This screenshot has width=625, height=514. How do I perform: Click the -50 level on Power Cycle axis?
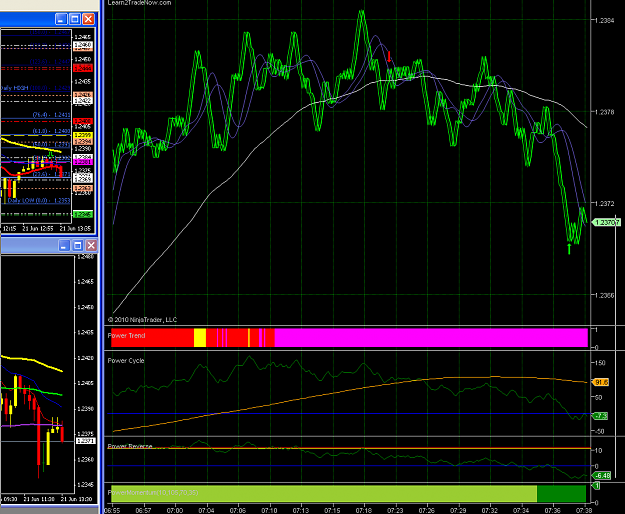click(599, 431)
